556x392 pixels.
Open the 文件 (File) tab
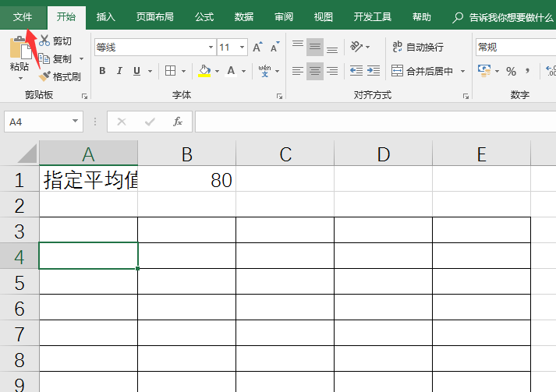[23, 17]
